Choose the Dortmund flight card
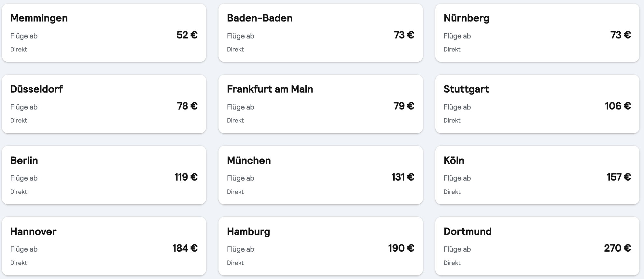 tap(537, 246)
